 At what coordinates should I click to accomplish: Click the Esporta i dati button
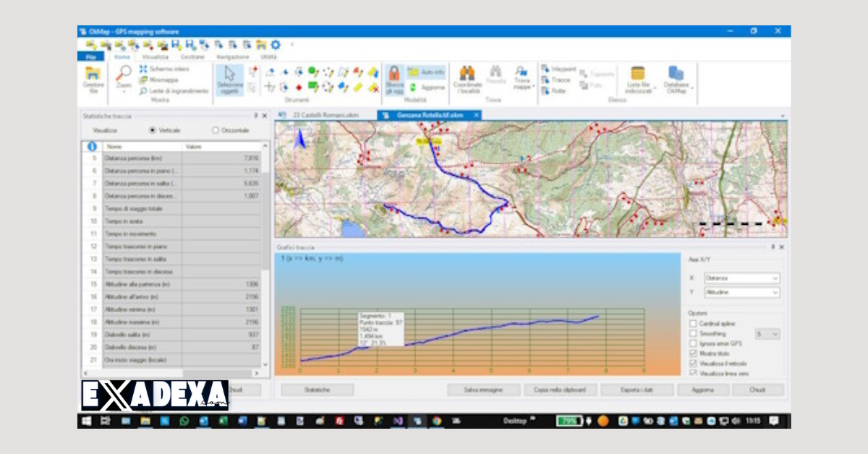[x=638, y=389]
